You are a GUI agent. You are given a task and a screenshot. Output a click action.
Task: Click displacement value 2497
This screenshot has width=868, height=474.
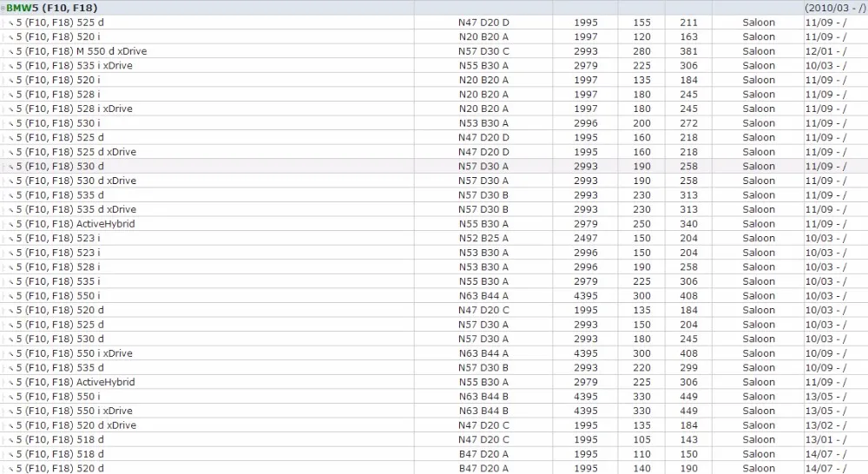(x=586, y=238)
